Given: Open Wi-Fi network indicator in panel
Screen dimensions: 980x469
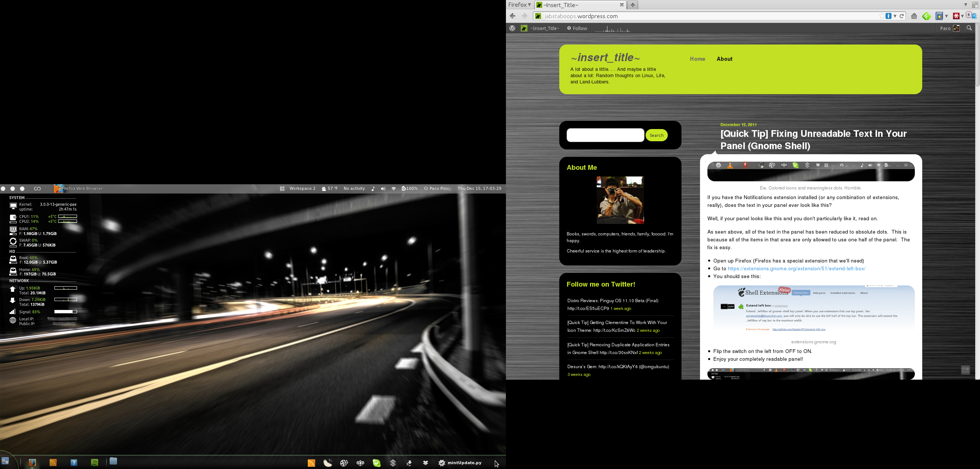Looking at the screenshot, I should pyautogui.click(x=394, y=189).
